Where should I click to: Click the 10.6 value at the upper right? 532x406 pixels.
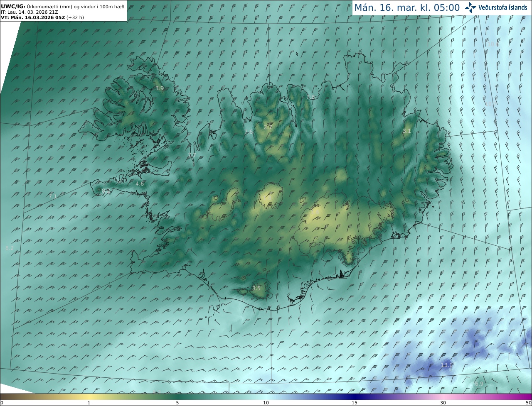[x=493, y=44]
